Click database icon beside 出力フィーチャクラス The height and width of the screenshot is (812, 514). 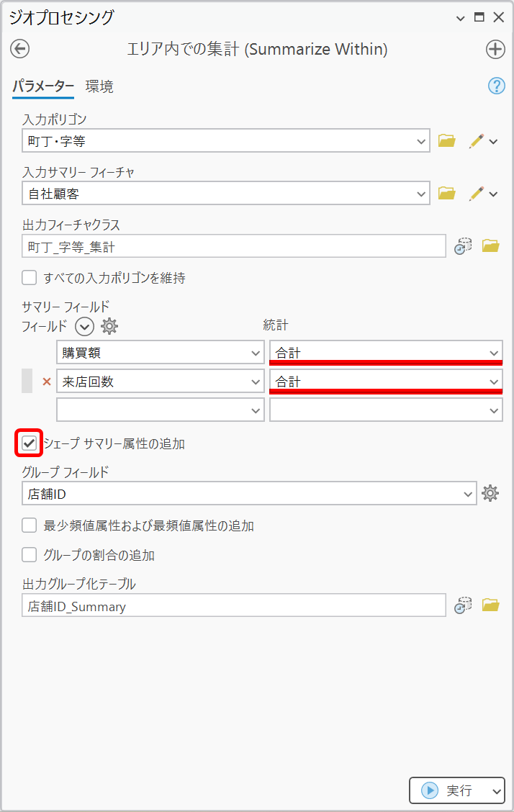(463, 246)
